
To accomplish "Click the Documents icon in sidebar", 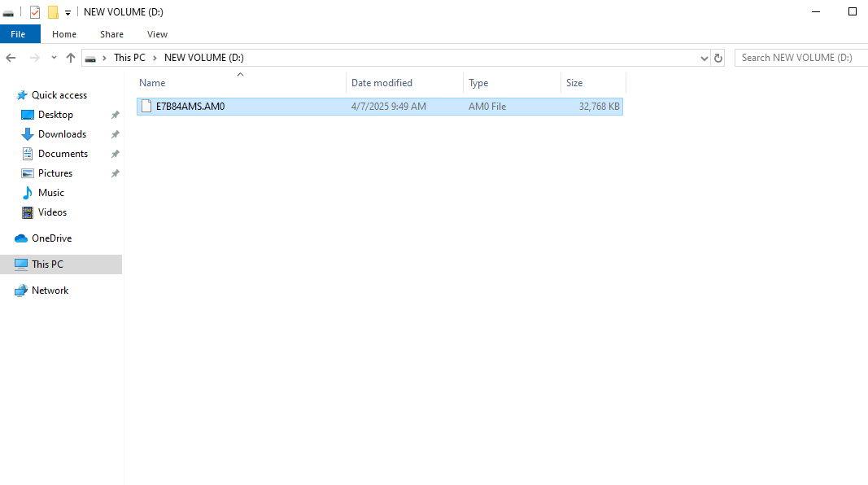I will tap(27, 154).
